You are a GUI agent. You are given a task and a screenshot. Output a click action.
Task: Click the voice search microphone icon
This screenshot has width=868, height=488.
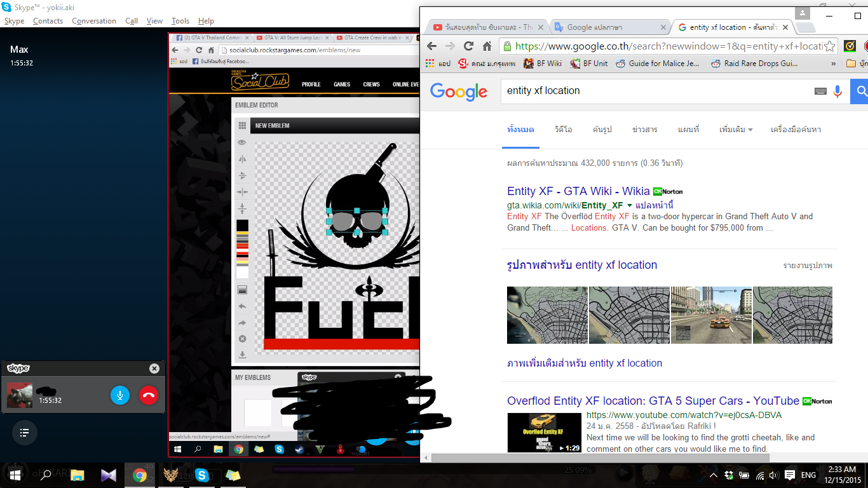coord(837,91)
